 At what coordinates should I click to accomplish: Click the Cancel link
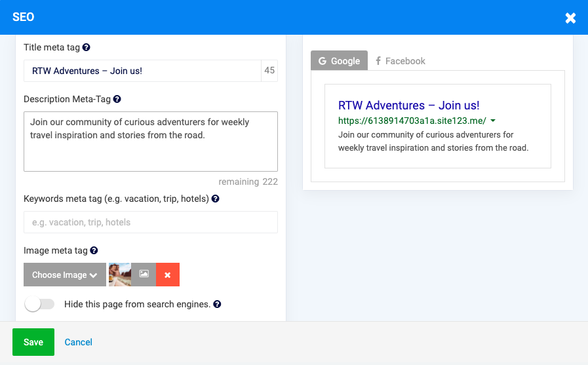[79, 342]
